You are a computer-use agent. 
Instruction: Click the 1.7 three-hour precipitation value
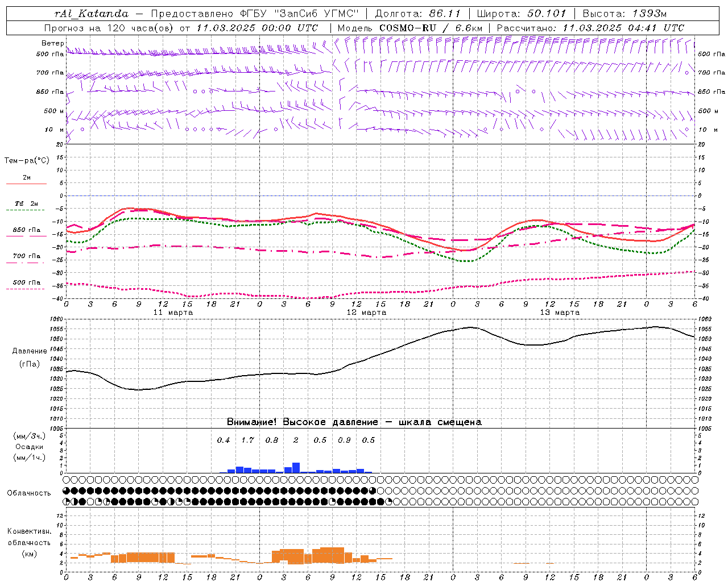tap(247, 440)
